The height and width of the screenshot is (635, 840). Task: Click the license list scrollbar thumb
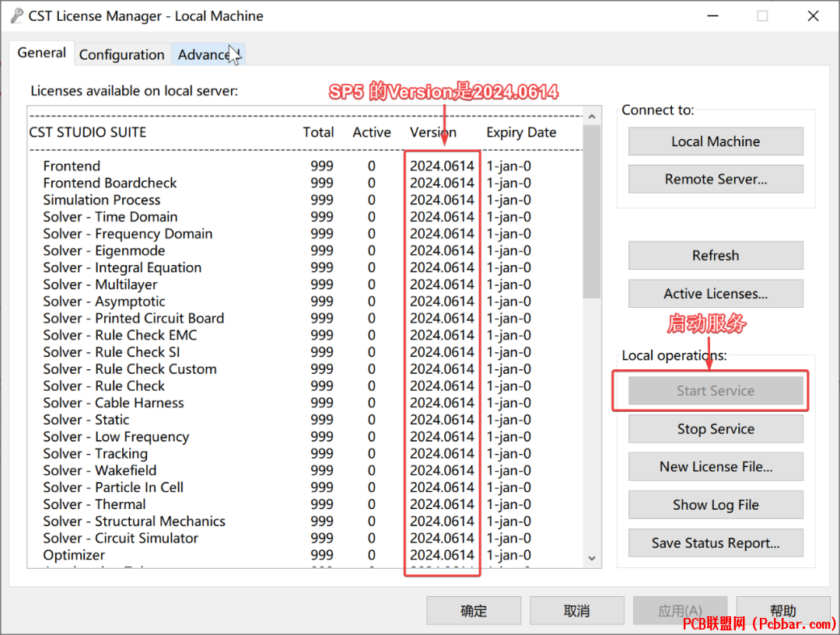pos(591,211)
